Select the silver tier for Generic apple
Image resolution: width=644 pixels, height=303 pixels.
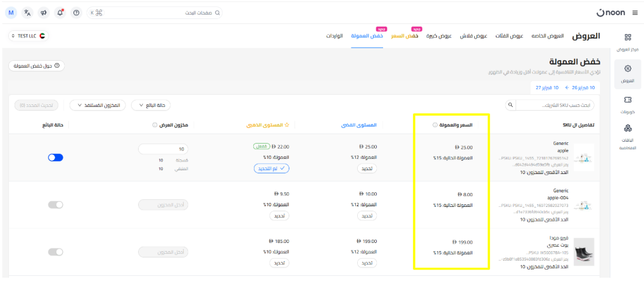coord(366,169)
